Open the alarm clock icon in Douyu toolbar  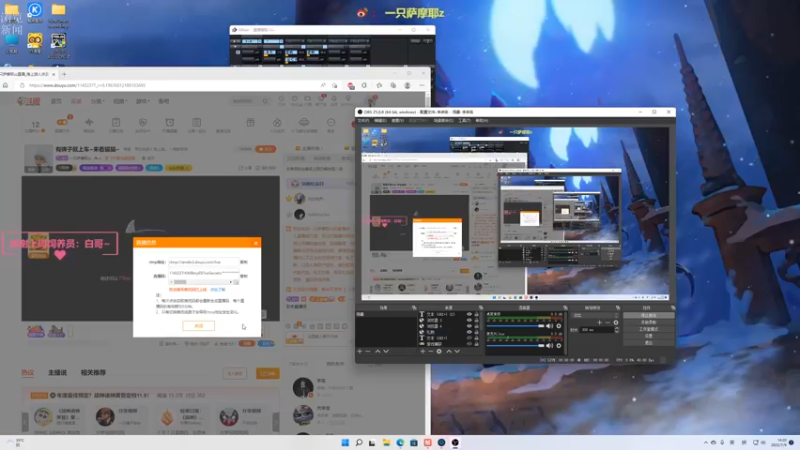tap(169, 122)
